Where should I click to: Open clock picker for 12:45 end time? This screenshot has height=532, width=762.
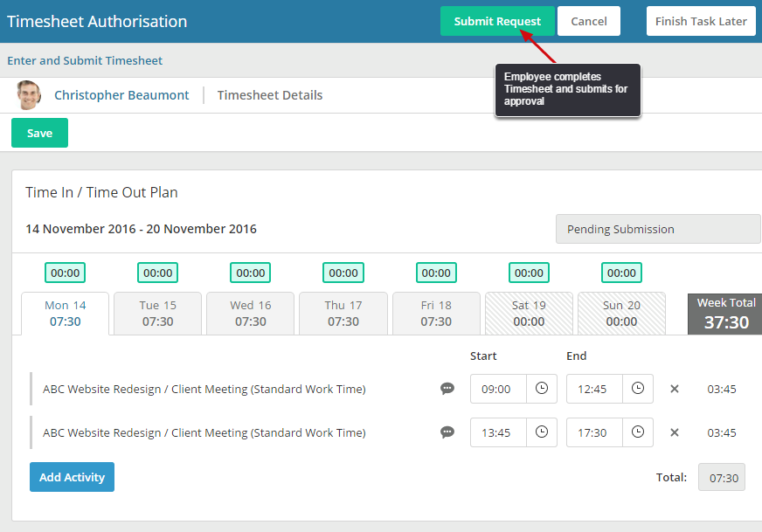638,389
